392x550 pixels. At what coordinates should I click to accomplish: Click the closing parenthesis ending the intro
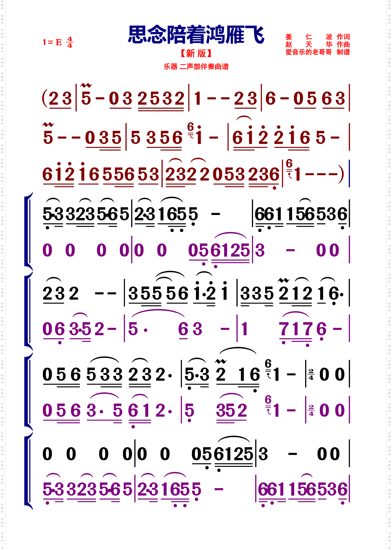click(x=341, y=174)
